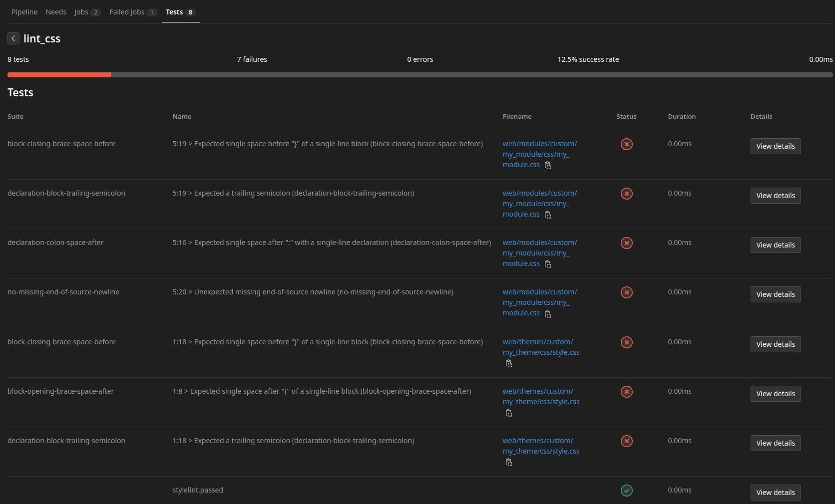Click 'declaration-colon-space-after' suite name
This screenshot has height=504, width=835.
(55, 243)
